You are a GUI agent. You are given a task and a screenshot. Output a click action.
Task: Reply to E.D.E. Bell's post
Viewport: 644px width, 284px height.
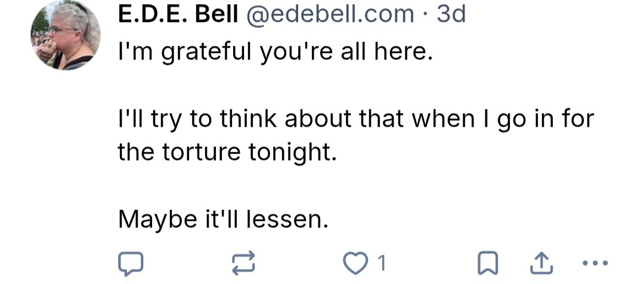pyautogui.click(x=131, y=263)
